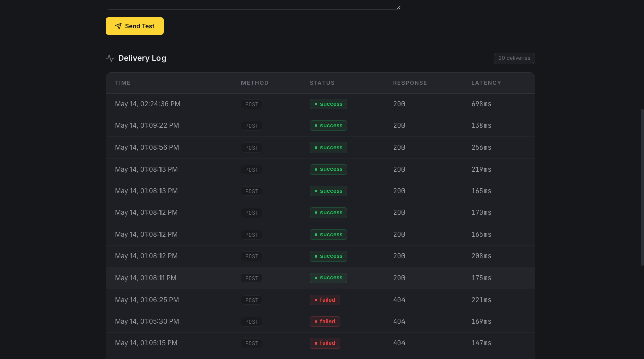Click the 169ms latency value
The width and height of the screenshot is (644, 359).
click(481, 321)
